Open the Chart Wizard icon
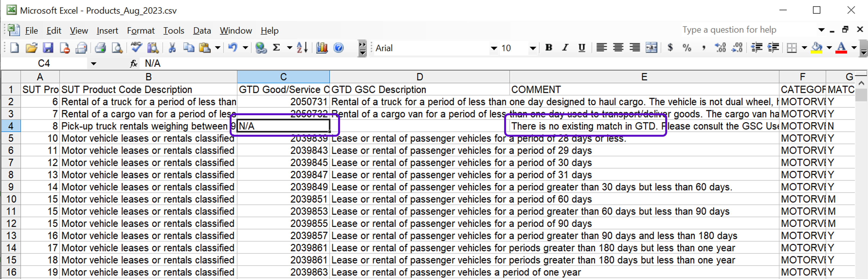Viewport: 868px width, 279px height. (x=322, y=48)
